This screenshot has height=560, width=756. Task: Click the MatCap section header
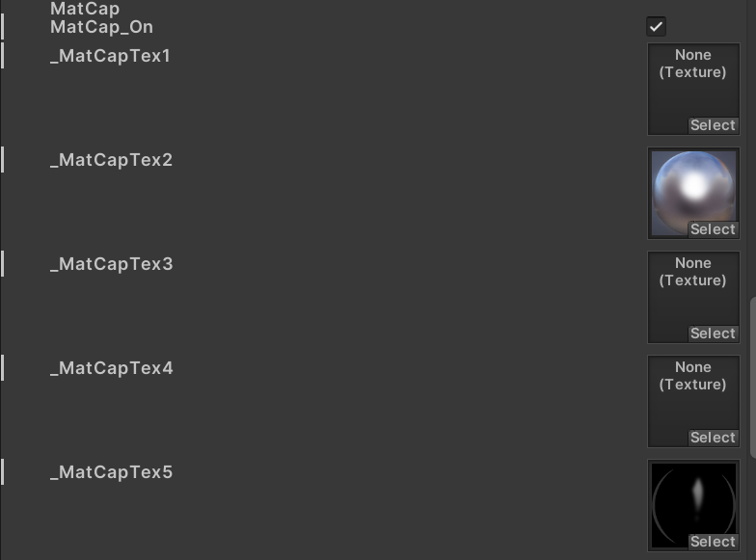(85, 9)
